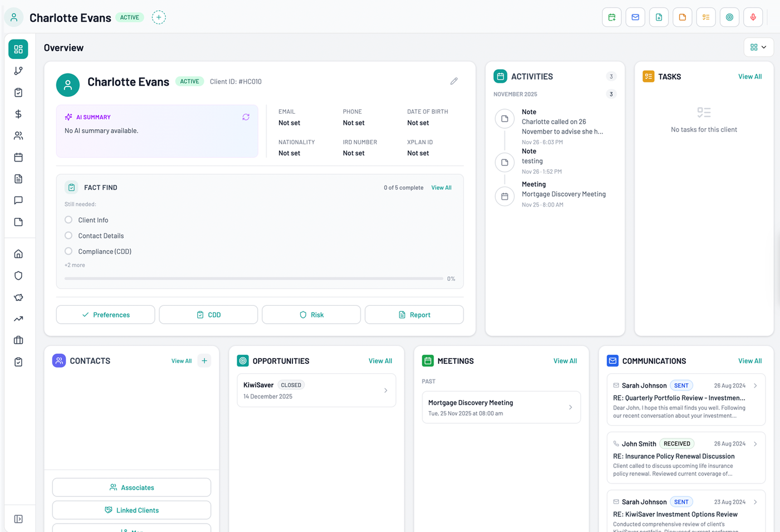Screen dimensions: 780x532
Task: Refresh the AI Summary
Action: pos(246,117)
